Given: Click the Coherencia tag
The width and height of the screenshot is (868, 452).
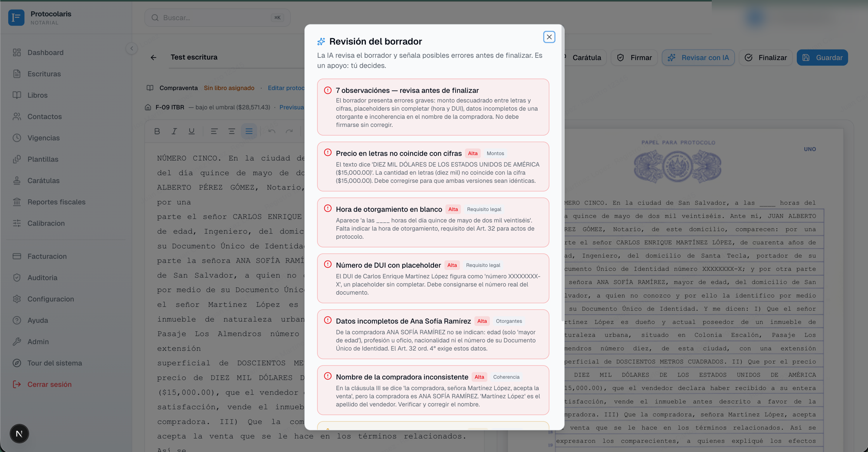Looking at the screenshot, I should coord(506,377).
